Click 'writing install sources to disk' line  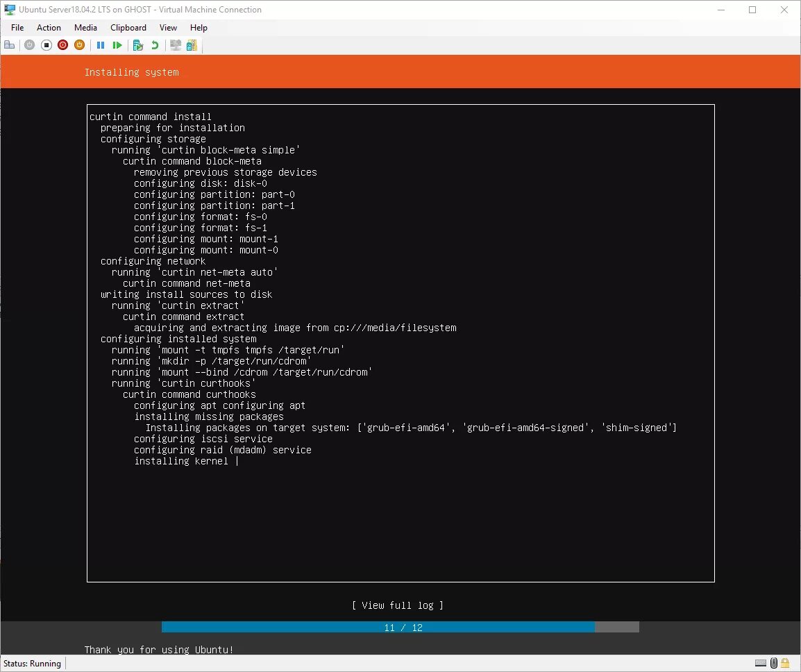[187, 294]
